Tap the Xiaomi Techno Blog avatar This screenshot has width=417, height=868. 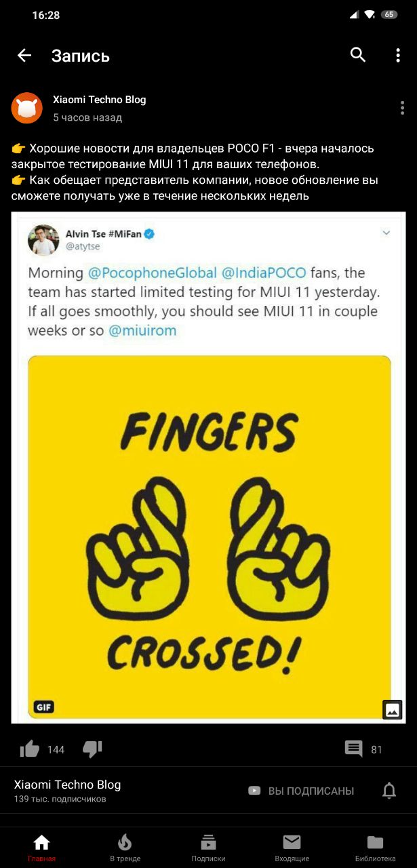pyautogui.click(x=27, y=108)
